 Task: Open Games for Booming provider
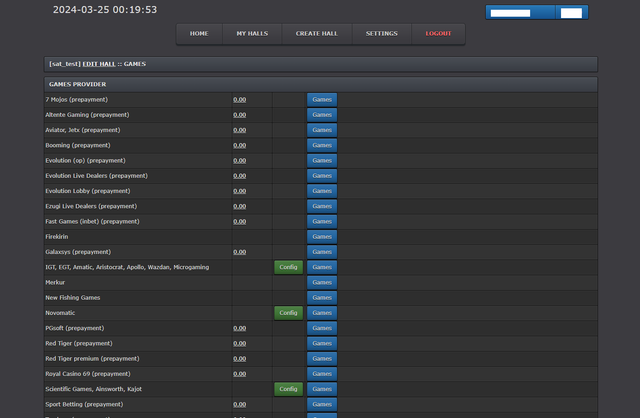pyautogui.click(x=322, y=145)
